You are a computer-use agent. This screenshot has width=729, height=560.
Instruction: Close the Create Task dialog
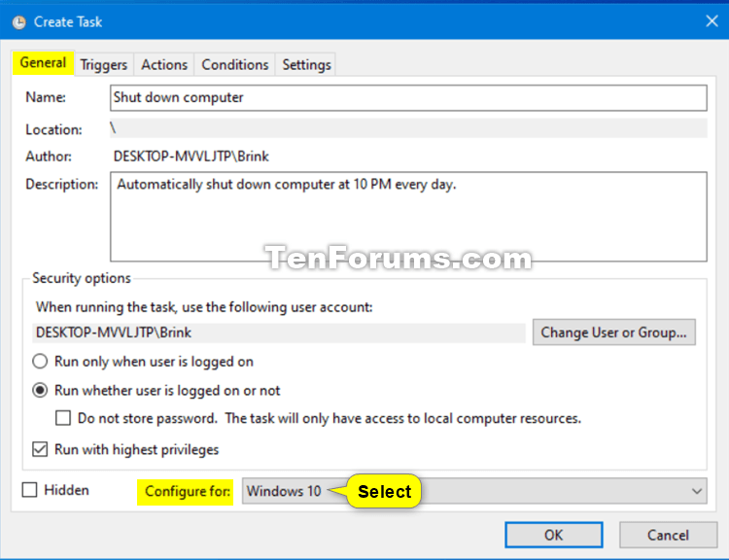click(712, 21)
